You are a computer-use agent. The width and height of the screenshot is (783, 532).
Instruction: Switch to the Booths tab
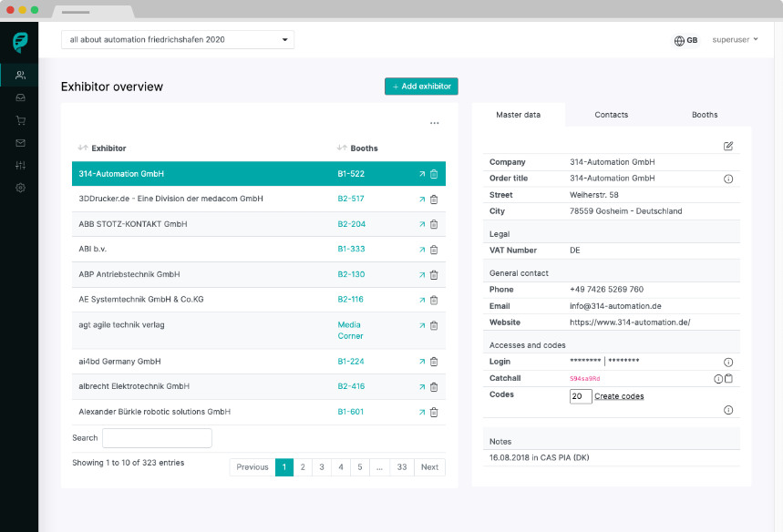tap(705, 115)
